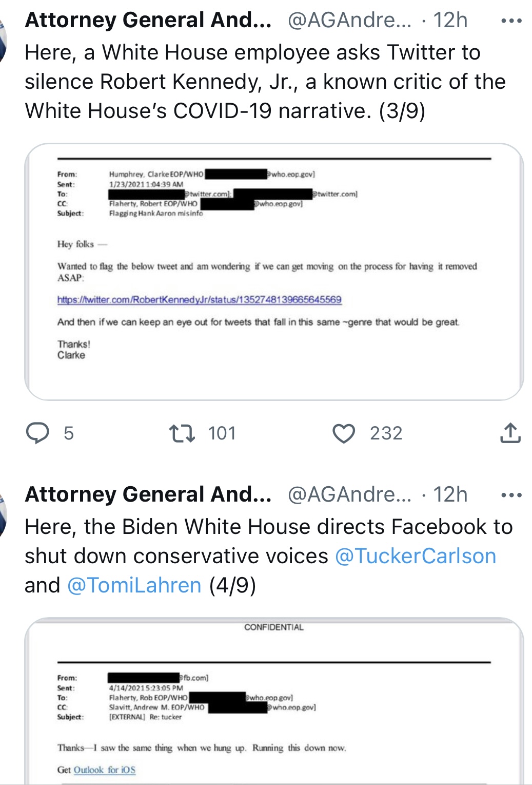532x785 pixels.
Task: Open the 3/9 tweet text about Twitter
Action: 265,82
